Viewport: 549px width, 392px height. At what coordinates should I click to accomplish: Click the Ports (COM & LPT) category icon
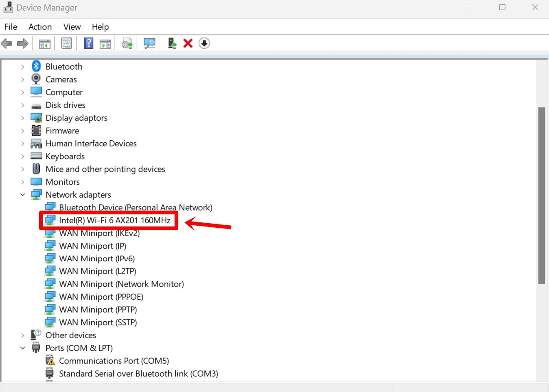tap(36, 348)
